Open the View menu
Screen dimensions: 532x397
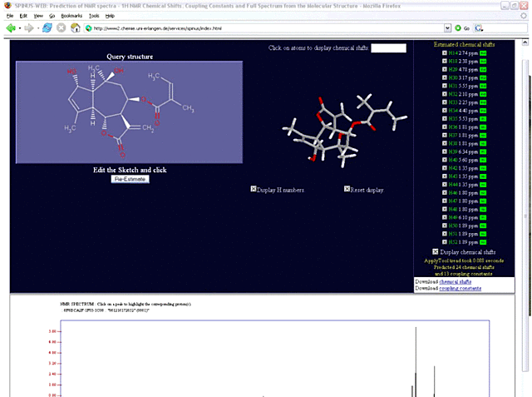38,16
